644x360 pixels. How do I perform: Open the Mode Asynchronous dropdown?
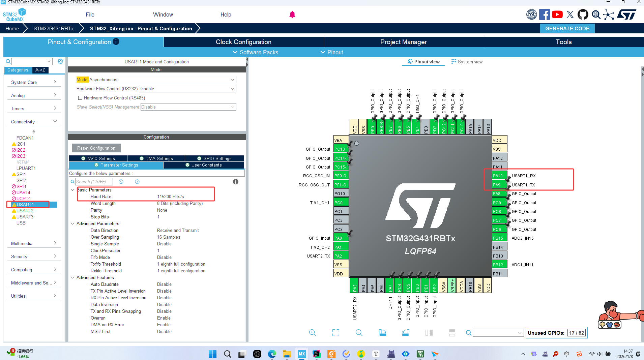162,80
